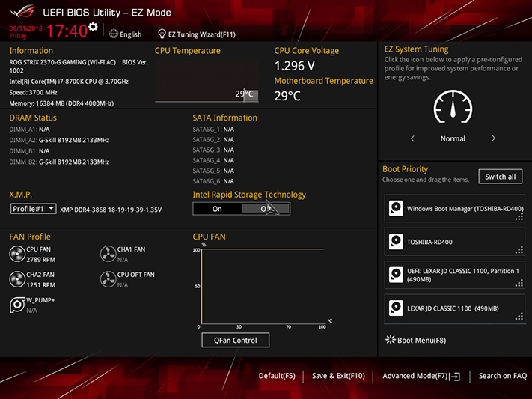
Task: Click the W_PUMP+ pump icon
Action: (17, 305)
